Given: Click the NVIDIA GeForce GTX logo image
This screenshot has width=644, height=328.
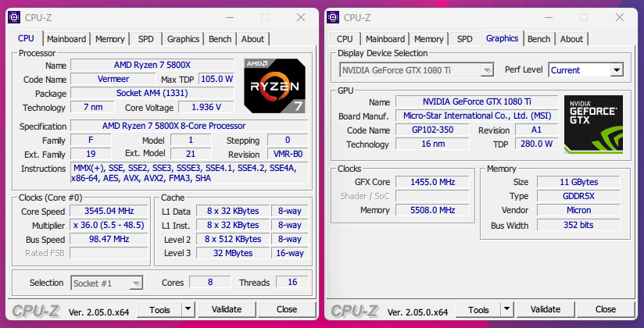Looking at the screenshot, I should click(593, 124).
